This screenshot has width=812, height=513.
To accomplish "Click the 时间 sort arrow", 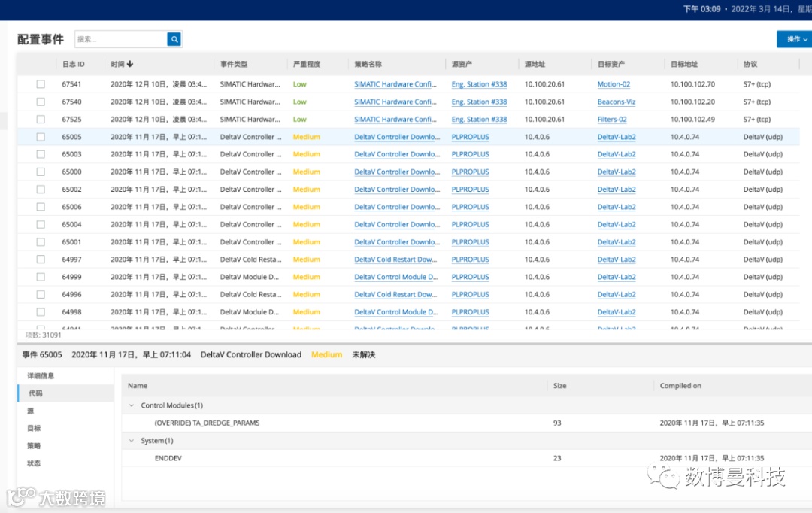I will click(130, 64).
